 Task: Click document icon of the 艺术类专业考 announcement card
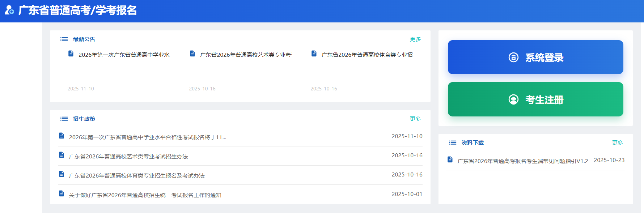[x=192, y=54]
